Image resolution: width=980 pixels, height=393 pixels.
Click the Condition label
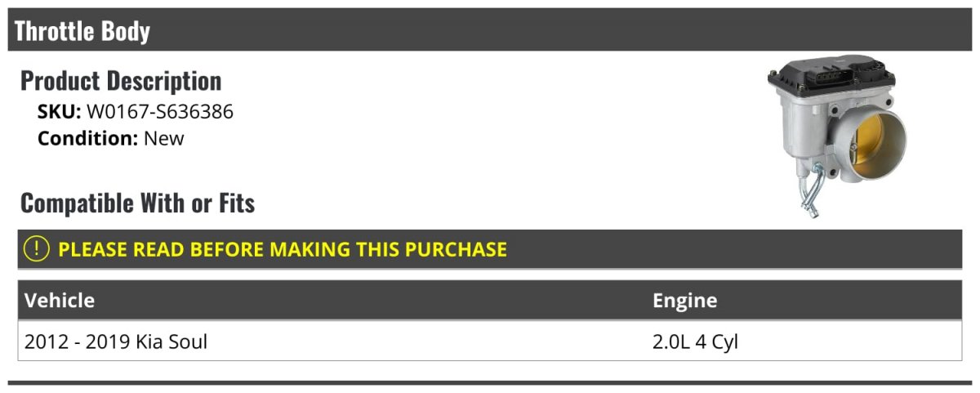tap(88, 138)
